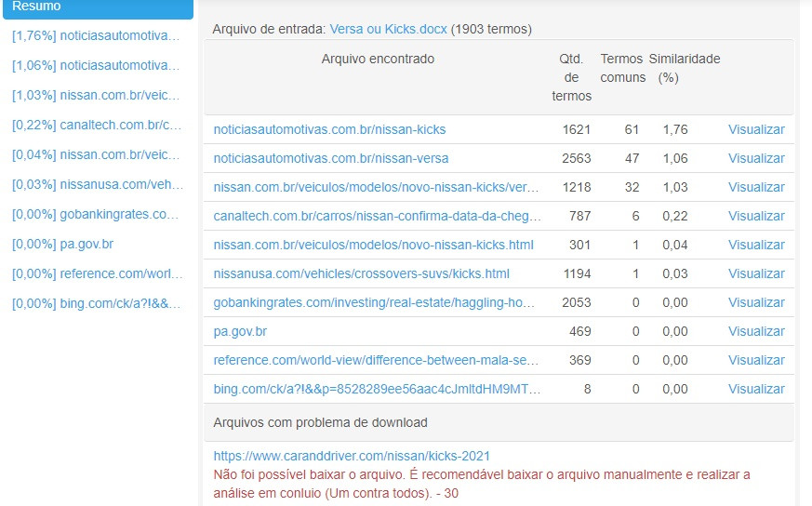Screen dimensions: 812x506
Task: Click the 1621 terms cell
Action: (577, 129)
